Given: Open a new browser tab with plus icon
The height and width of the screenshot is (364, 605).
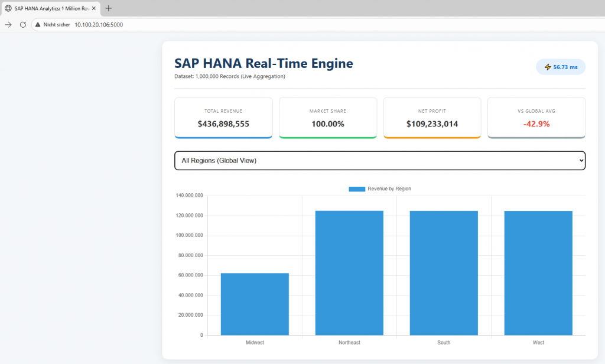Looking at the screenshot, I should point(109,8).
